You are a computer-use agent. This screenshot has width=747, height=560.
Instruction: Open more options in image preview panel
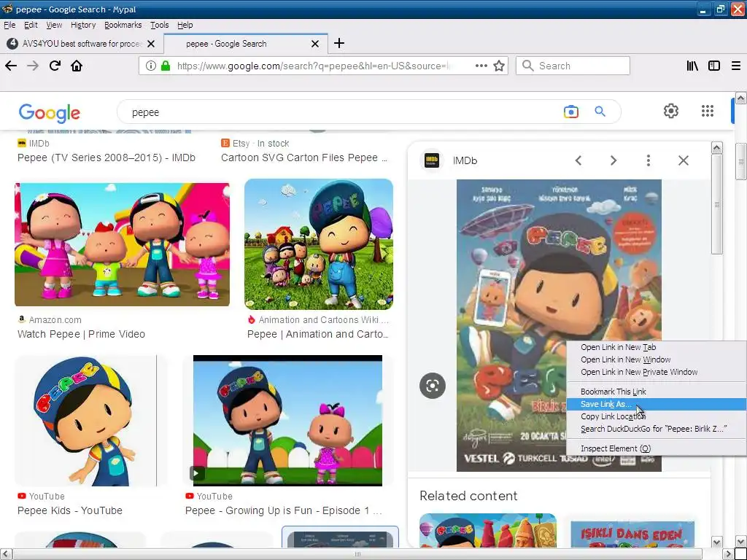click(x=648, y=160)
